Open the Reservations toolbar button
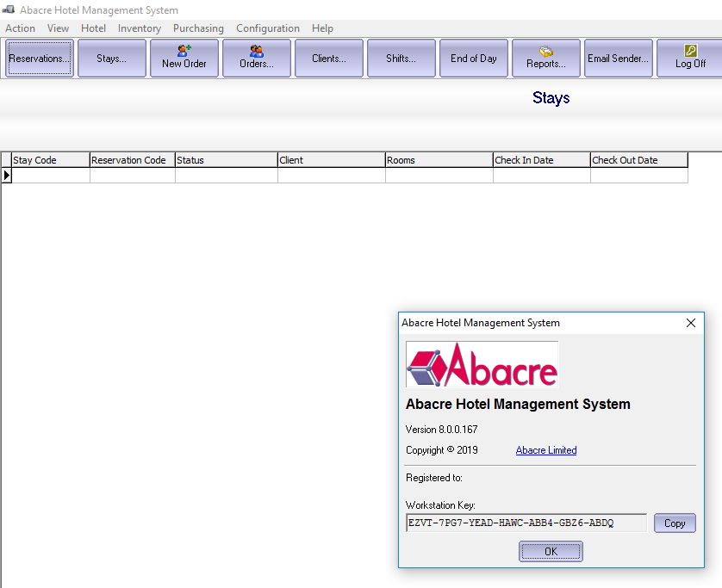722x588 pixels. pyautogui.click(x=39, y=58)
